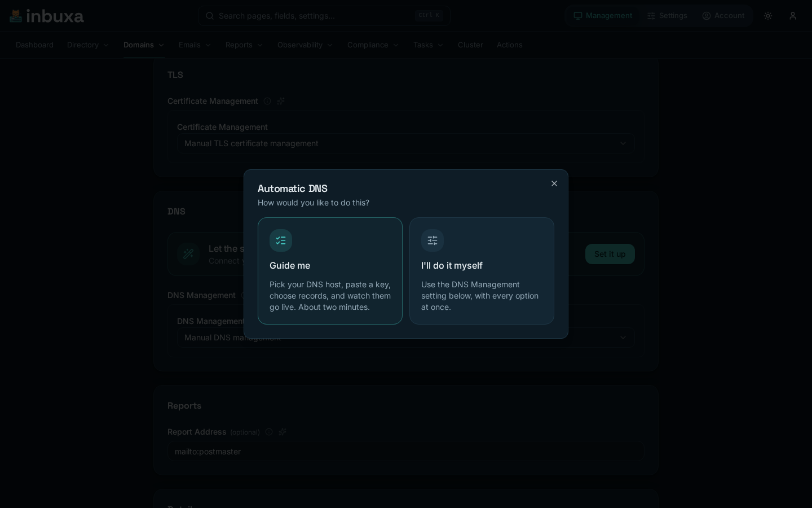Click the inbuxa logo
The height and width of the screenshot is (508, 812).
47,16
